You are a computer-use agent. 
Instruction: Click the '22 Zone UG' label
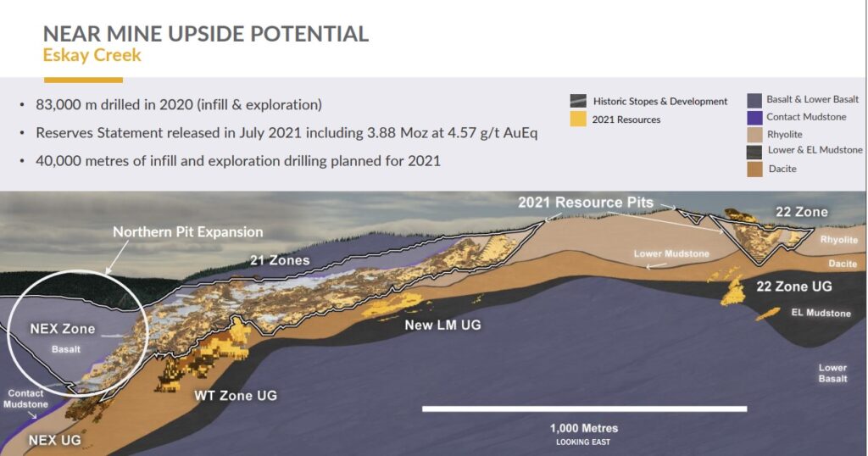(x=793, y=286)
